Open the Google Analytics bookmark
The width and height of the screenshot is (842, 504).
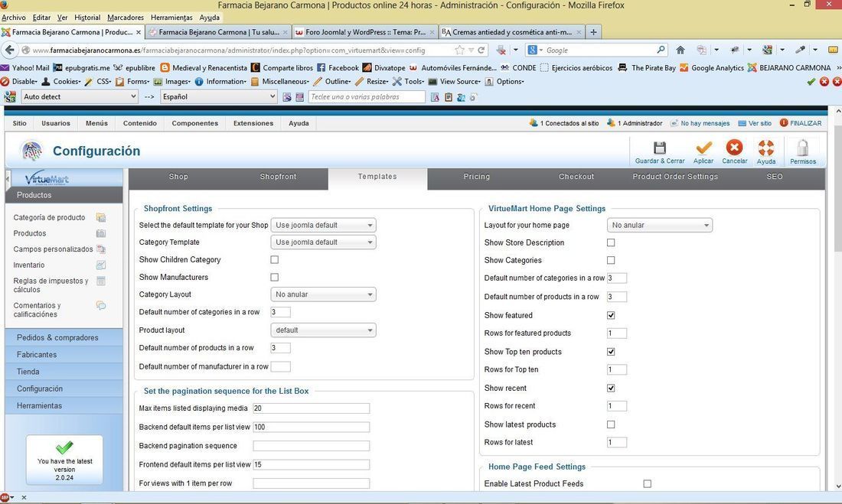click(x=712, y=67)
